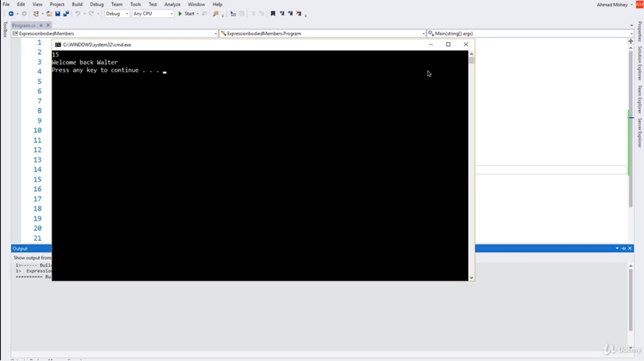Viewport: 644px width, 361px height.
Task: Open the Help menu
Action: tap(217, 4)
